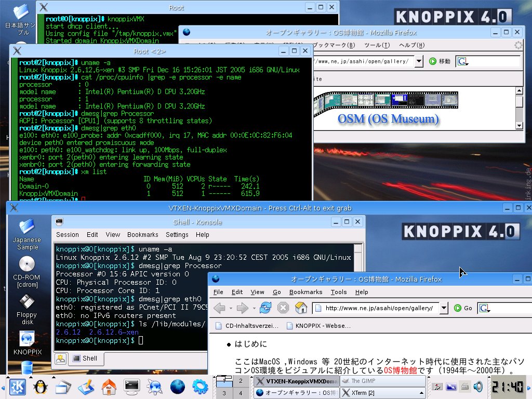Select the Shell tab in Konsole

pyautogui.click(x=86, y=358)
